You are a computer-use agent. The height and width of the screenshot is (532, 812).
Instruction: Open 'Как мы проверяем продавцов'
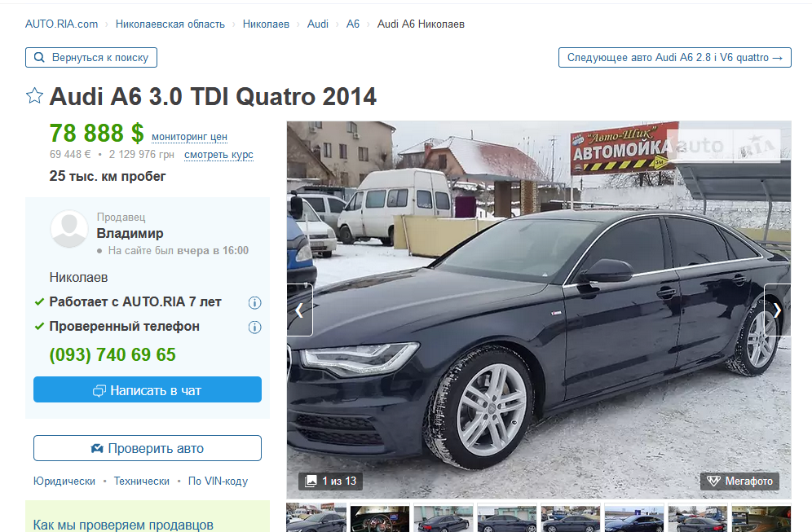point(123,525)
